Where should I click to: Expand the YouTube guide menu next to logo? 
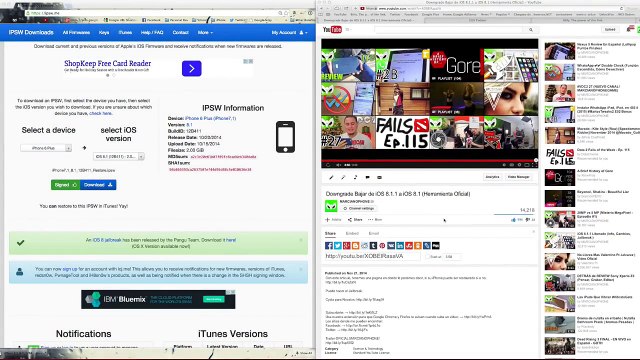(x=348, y=29)
